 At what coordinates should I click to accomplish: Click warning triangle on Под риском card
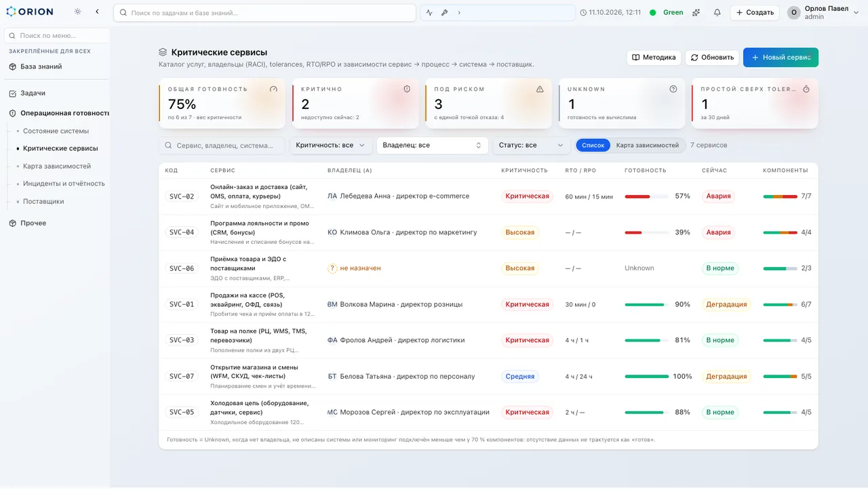[540, 89]
